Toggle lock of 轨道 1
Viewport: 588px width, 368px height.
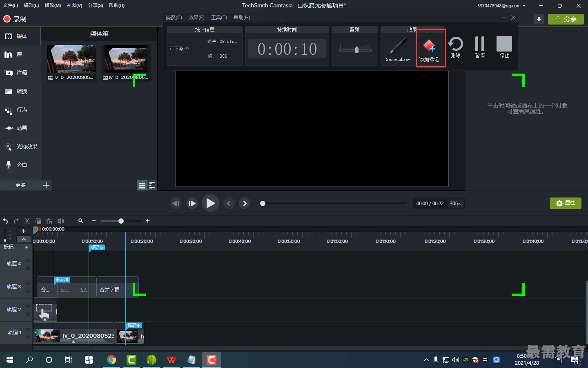(28, 337)
